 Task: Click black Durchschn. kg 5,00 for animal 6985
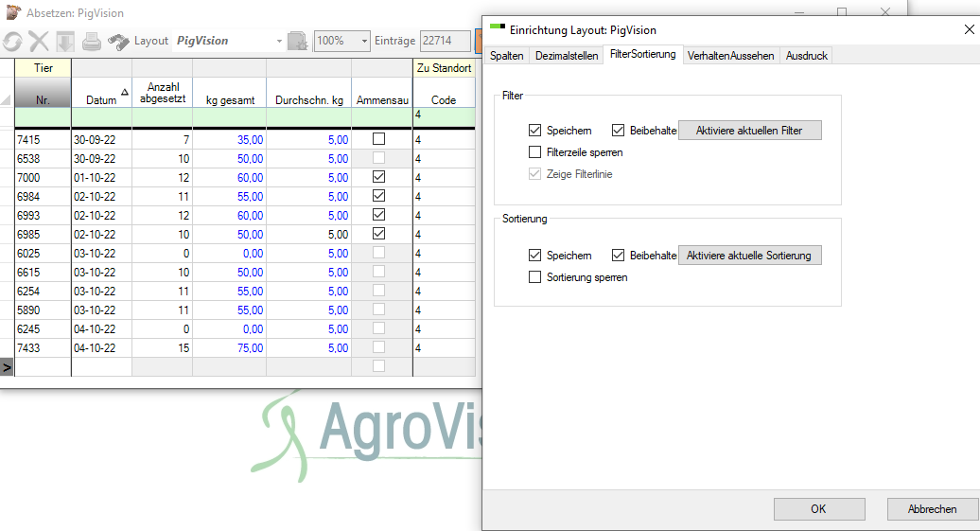[x=308, y=235]
